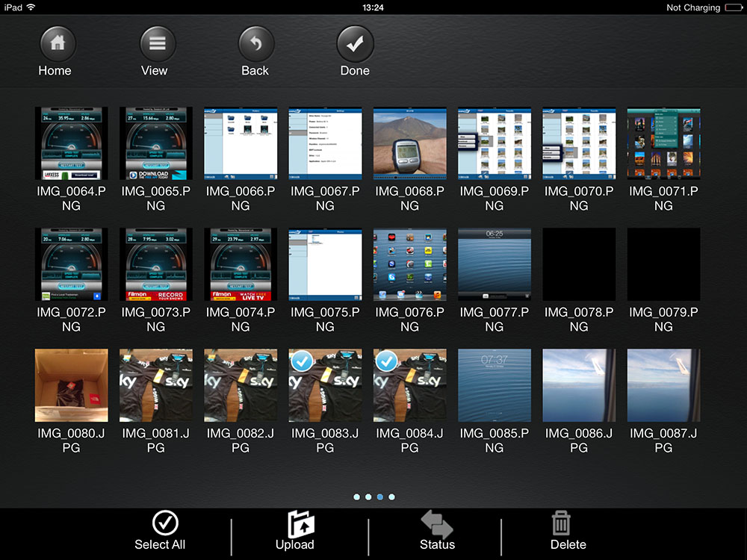The image size is (747, 560).
Task: Open IMG_0068.PNG mountain photo
Action: (409, 143)
